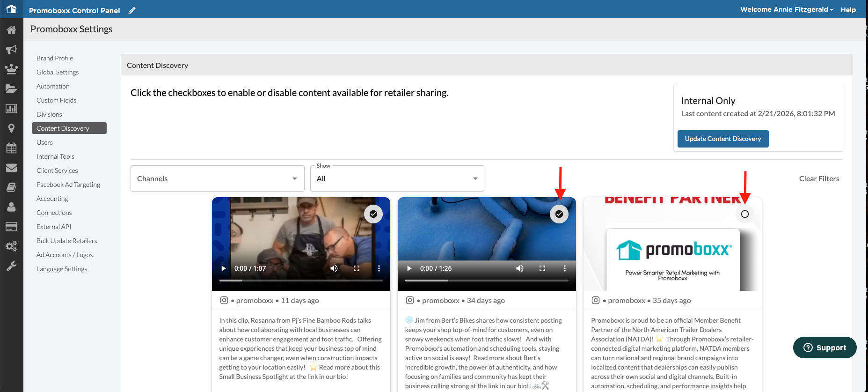Open the Support chat button
The width and height of the screenshot is (868, 392).
tap(824, 348)
